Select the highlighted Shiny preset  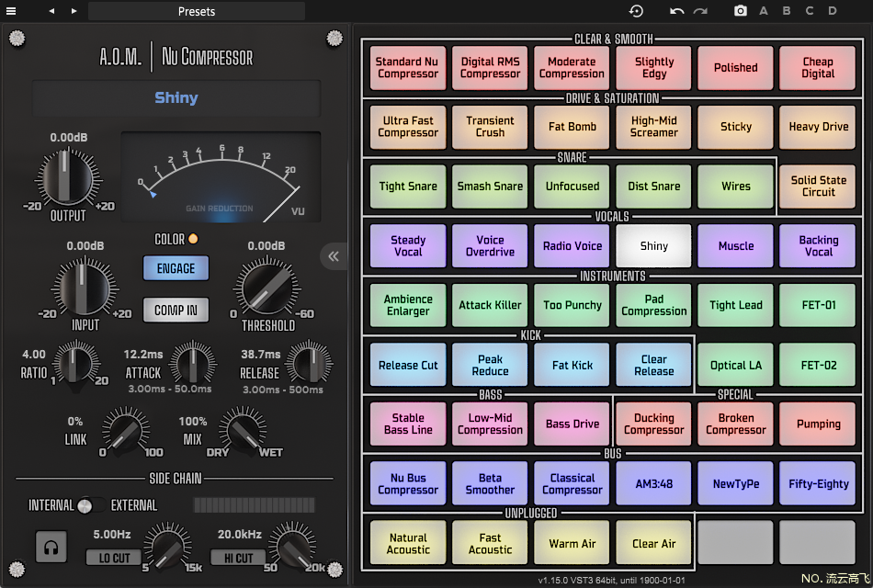[654, 246]
